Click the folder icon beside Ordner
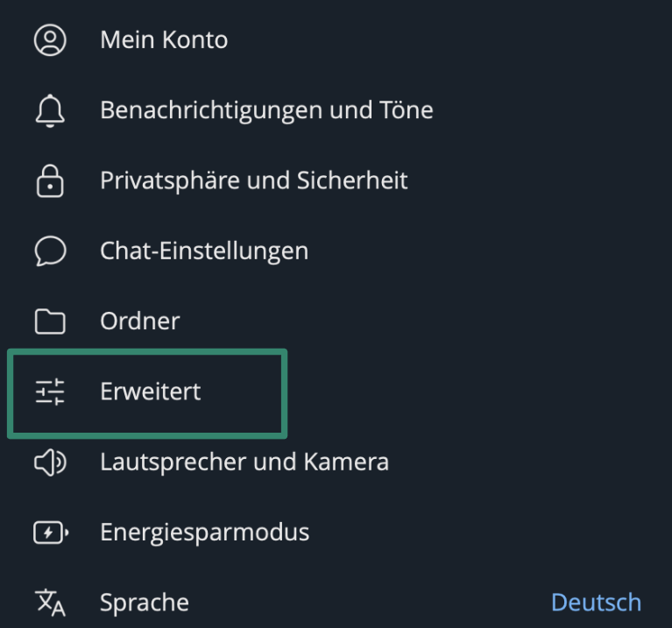 pyautogui.click(x=50, y=321)
